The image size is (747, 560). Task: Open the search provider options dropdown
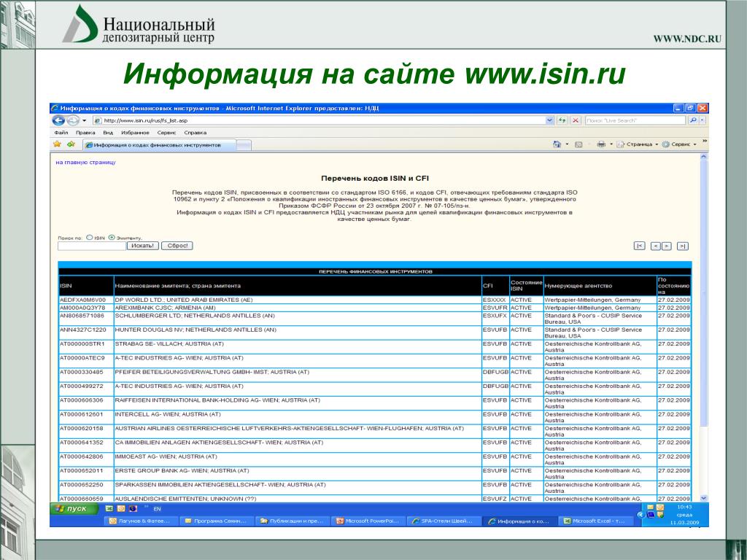[703, 120]
